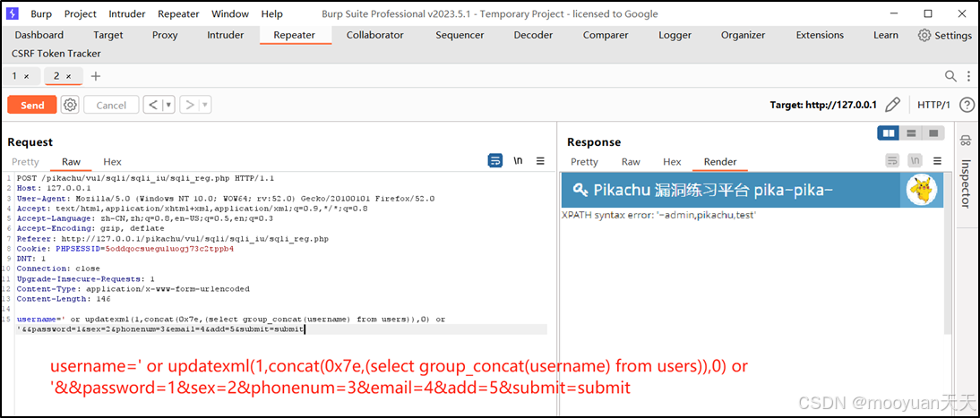
Task: Open the Help menu
Action: click(x=272, y=13)
